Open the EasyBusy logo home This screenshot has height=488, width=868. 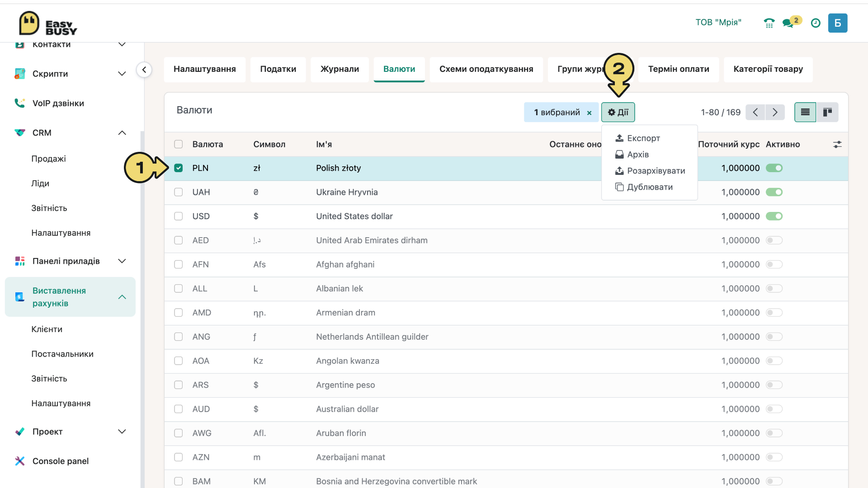[x=48, y=23]
